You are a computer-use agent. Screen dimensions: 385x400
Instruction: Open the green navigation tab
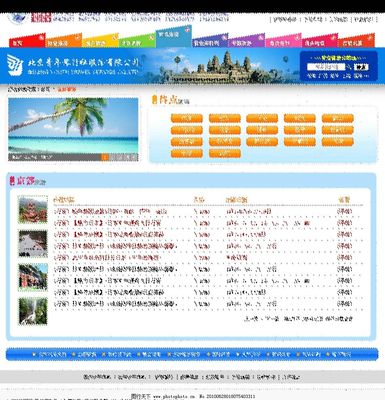tap(137, 41)
